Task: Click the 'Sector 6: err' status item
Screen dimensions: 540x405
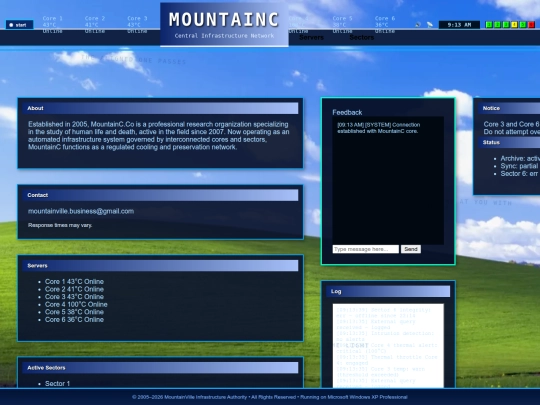Action: pyautogui.click(x=519, y=174)
